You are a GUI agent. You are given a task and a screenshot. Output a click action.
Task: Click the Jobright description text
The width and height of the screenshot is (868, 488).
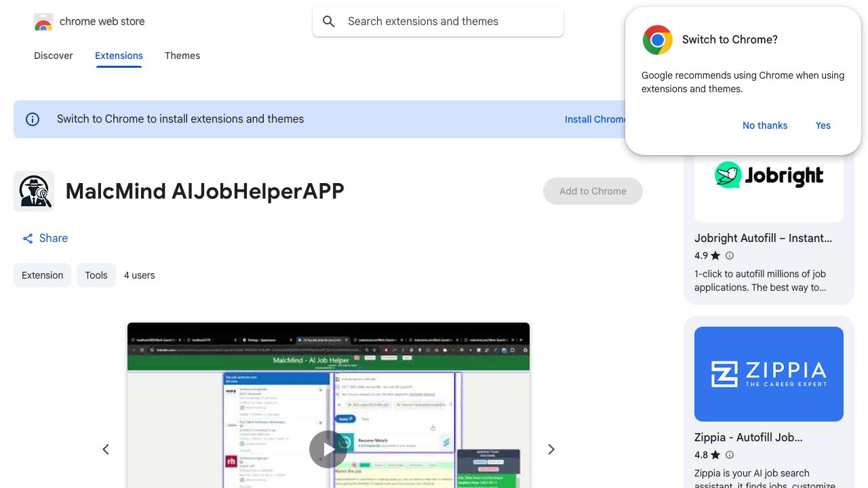(760, 281)
